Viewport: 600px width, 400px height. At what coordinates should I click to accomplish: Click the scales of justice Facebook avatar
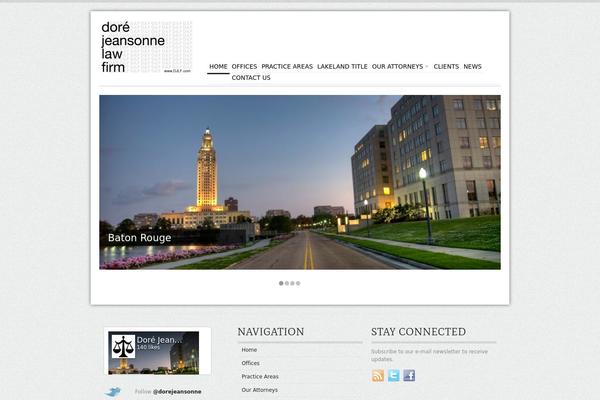123,346
